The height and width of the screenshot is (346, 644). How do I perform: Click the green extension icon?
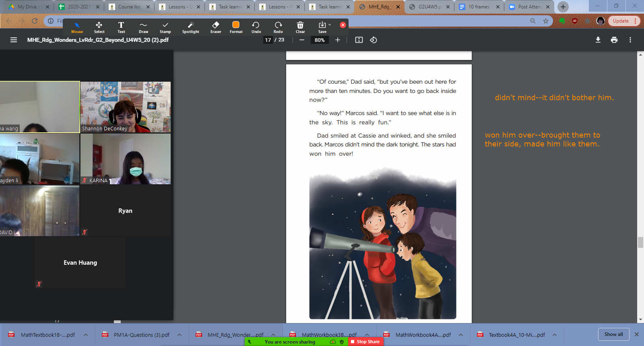point(562,21)
